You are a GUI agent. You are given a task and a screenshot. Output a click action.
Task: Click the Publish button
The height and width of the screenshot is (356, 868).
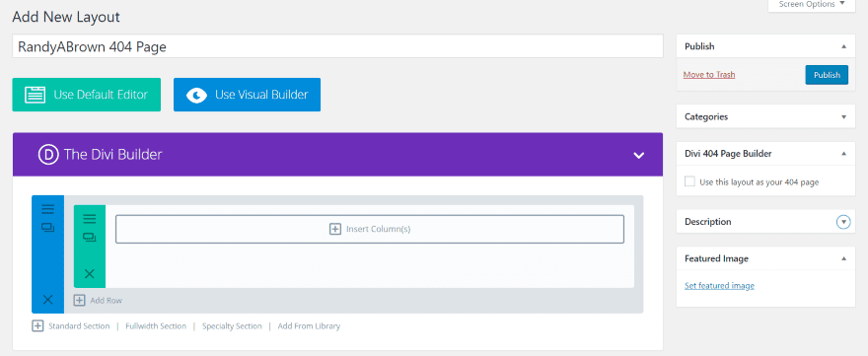[827, 75]
